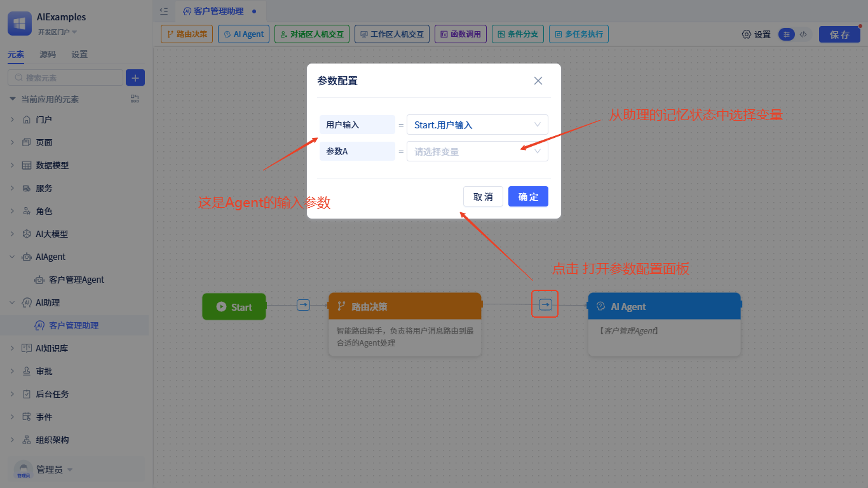Add an AI Agent node from toolbar
This screenshot has width=868, height=488.
click(243, 34)
